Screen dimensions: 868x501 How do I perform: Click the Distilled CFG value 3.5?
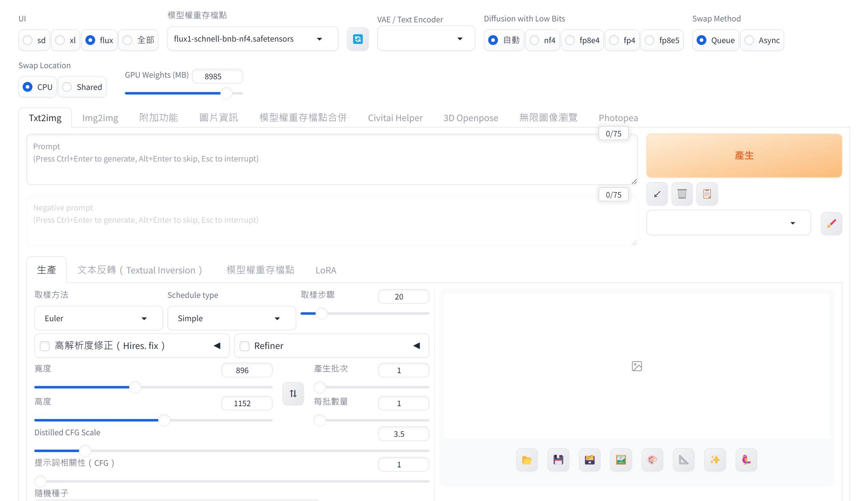(x=403, y=434)
